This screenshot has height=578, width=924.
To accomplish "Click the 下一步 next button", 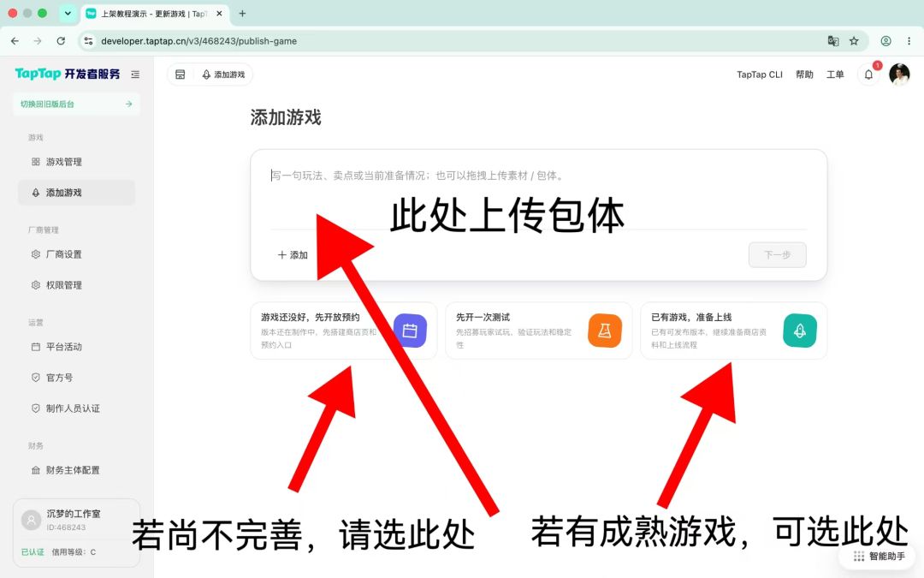I will pyautogui.click(x=777, y=255).
